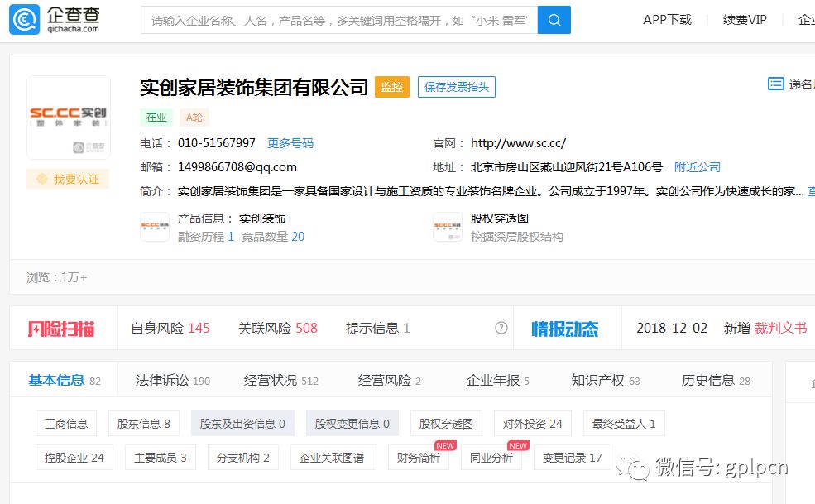Switch to the 历史信息 tab
This screenshot has width=815, height=504.
coord(716,380)
